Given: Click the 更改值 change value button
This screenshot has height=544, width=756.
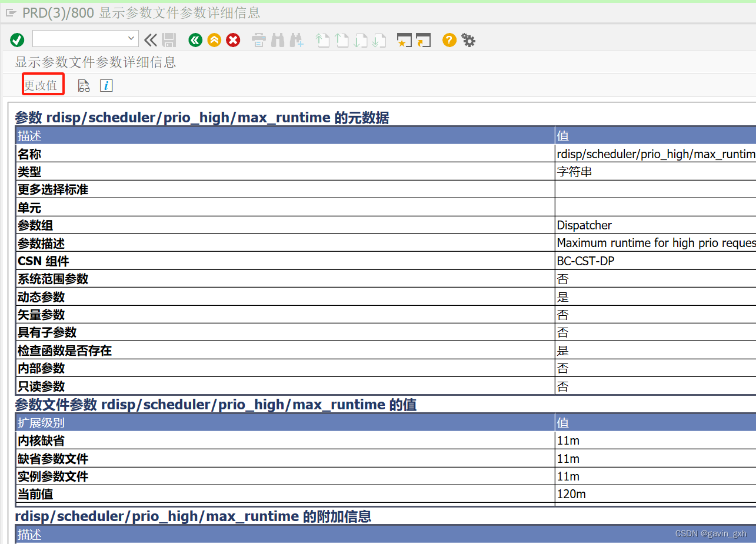Looking at the screenshot, I should pyautogui.click(x=42, y=85).
